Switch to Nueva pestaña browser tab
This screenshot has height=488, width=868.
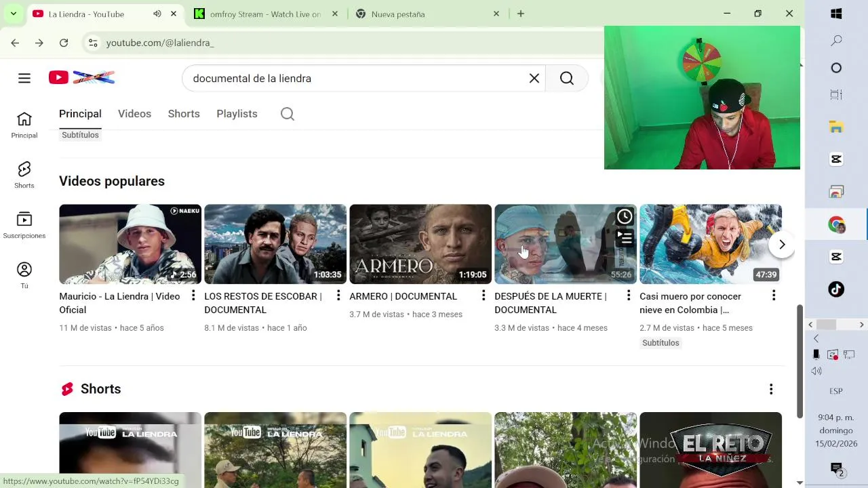pyautogui.click(x=427, y=14)
